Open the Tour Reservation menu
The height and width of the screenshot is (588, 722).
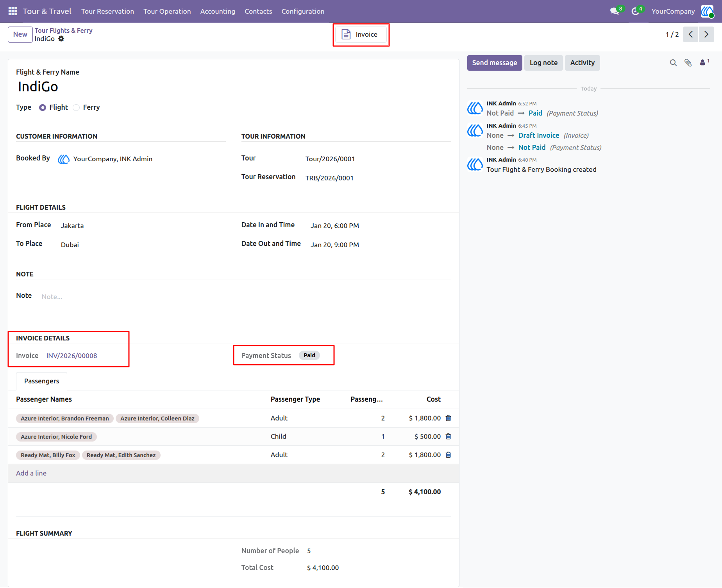click(107, 11)
